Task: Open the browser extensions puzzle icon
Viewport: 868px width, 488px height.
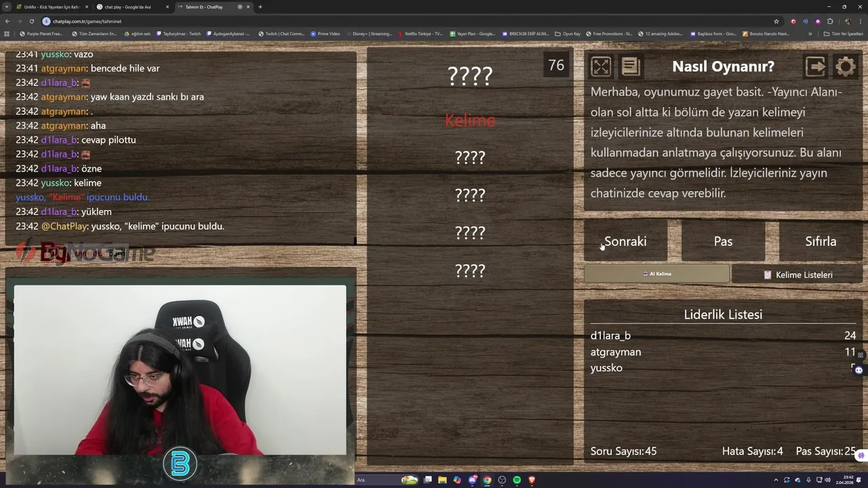Action: [830, 21]
